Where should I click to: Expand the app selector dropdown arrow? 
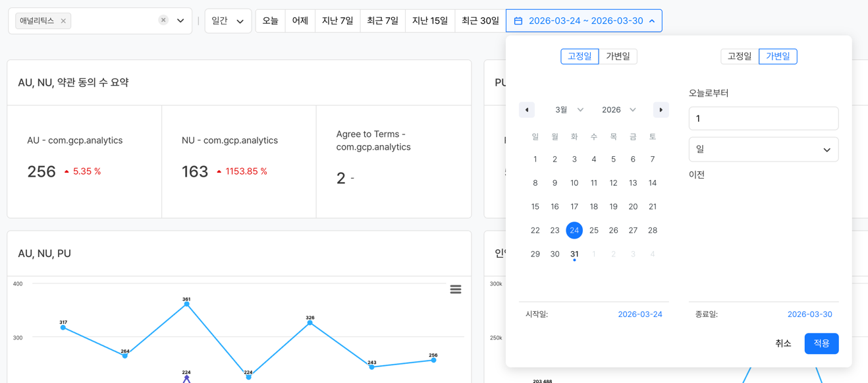click(180, 21)
